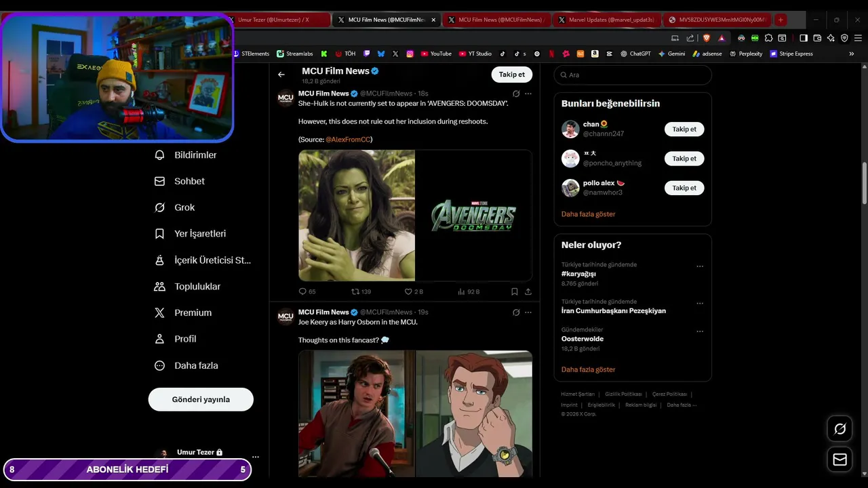This screenshot has height=488, width=868.
Task: Show hidden bookmarks with the chevron
Action: pyautogui.click(x=852, y=54)
